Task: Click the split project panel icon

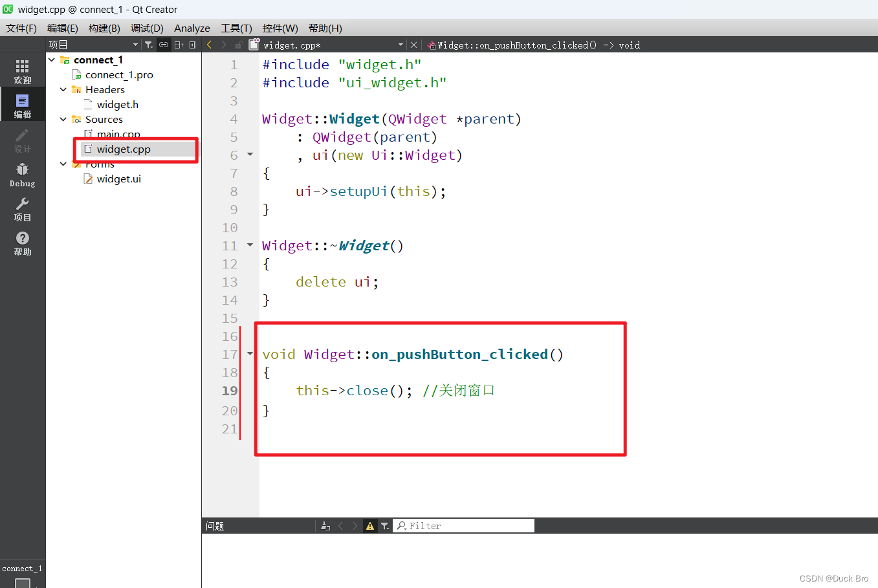Action: click(x=179, y=45)
